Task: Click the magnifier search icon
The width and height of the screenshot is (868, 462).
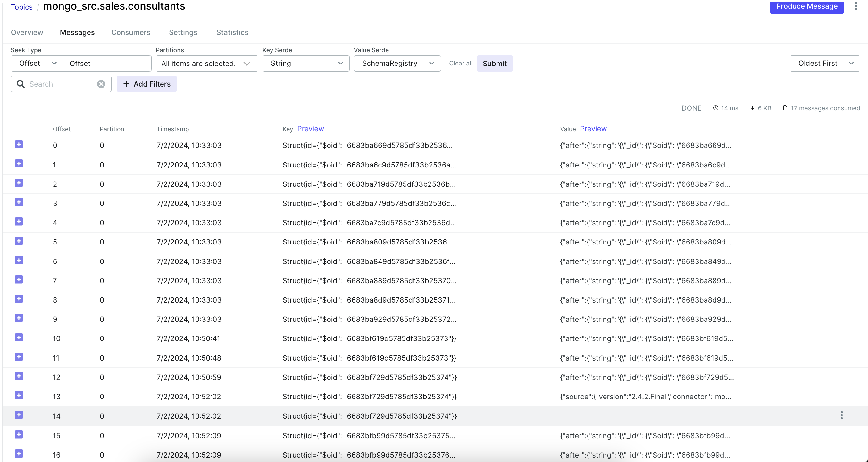Action: [21, 84]
